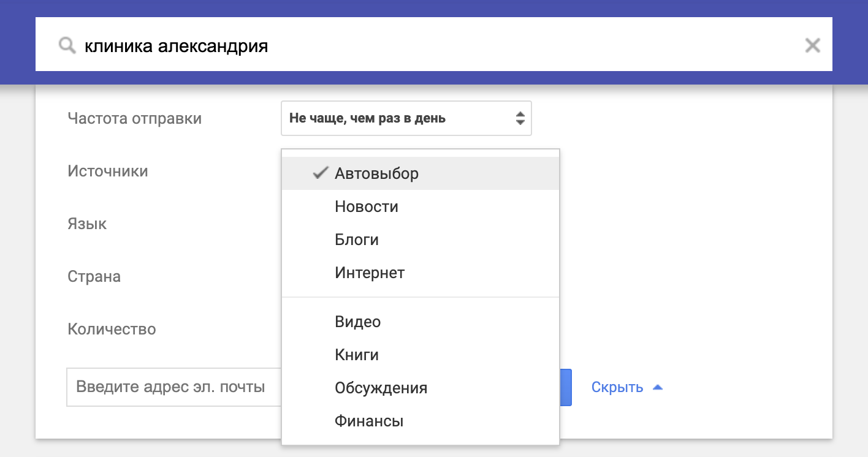Click the checkmark beside Автовыбор
The height and width of the screenshot is (457, 868).
pyautogui.click(x=320, y=173)
